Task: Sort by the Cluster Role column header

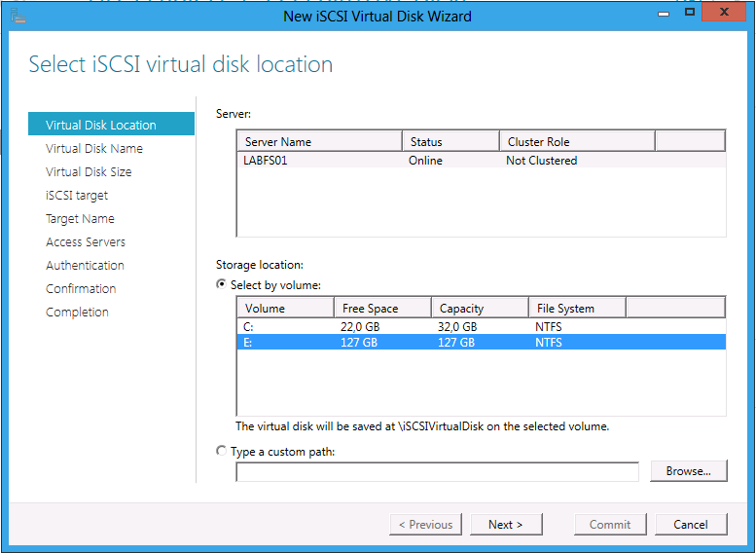Action: click(577, 142)
